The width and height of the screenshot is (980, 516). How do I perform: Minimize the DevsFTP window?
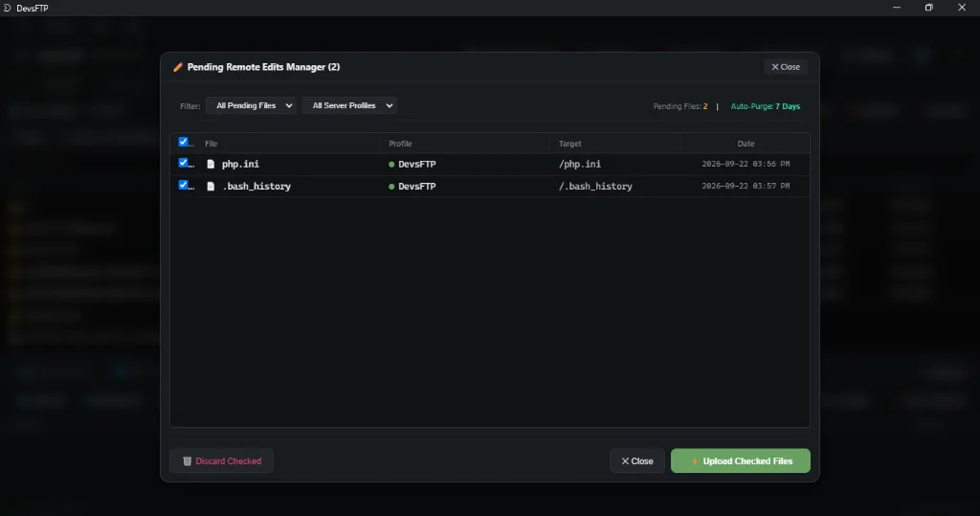[x=897, y=8]
